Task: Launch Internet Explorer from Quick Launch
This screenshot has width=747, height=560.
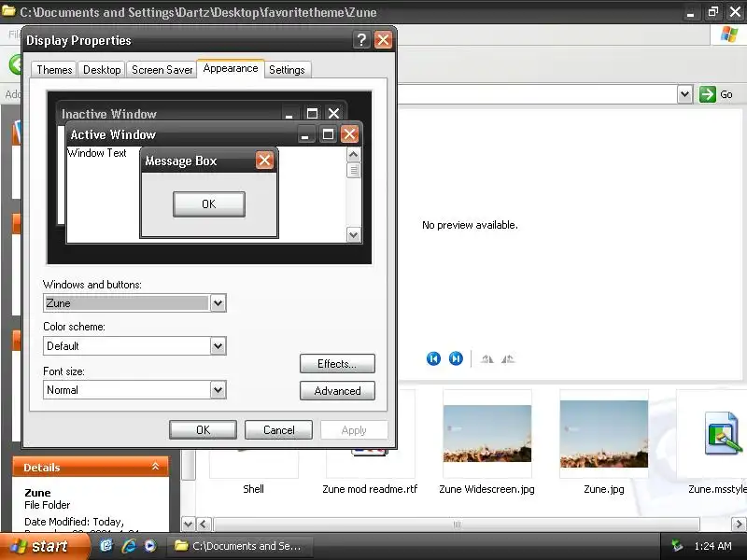Action: click(x=129, y=546)
